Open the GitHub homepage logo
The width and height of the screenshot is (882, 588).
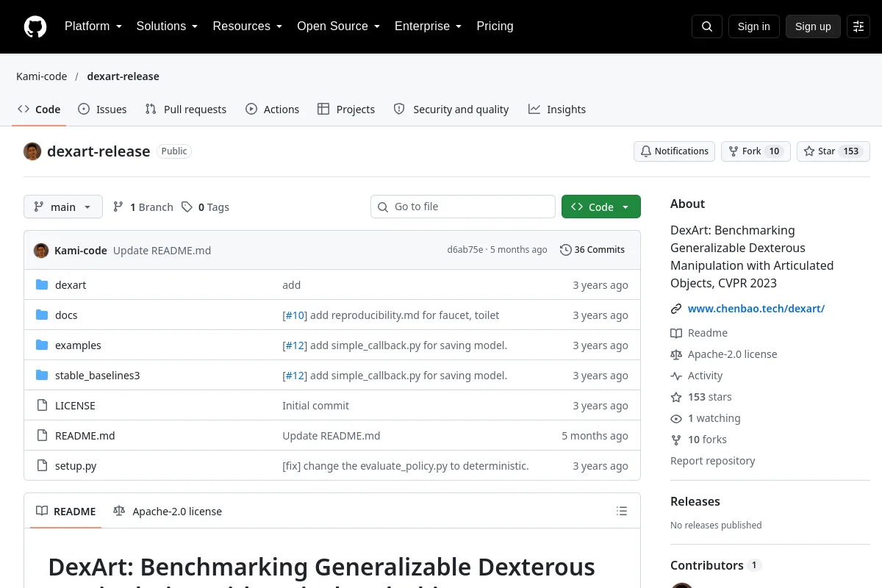click(x=35, y=26)
